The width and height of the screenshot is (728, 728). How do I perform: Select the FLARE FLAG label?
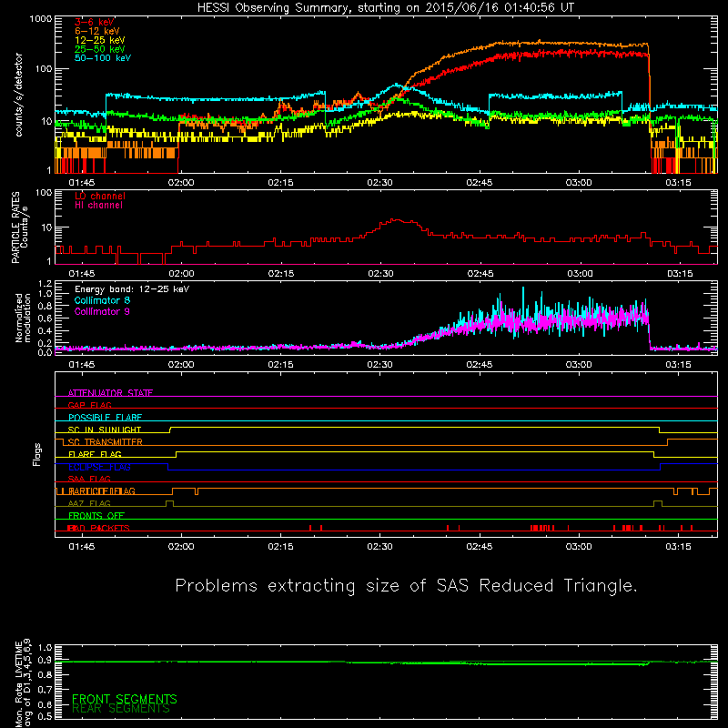pos(95,454)
